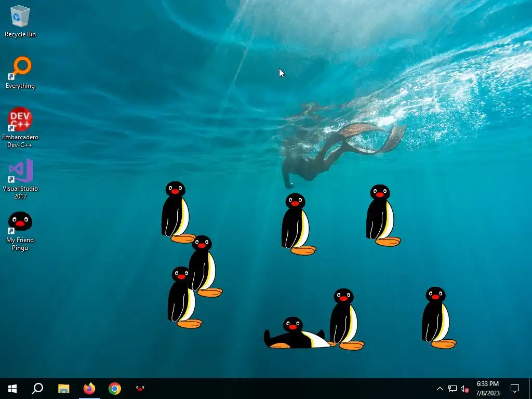Screen dimensions: 532x399
Task: Switch to Firefox in the taskbar
Action: (x=89, y=389)
